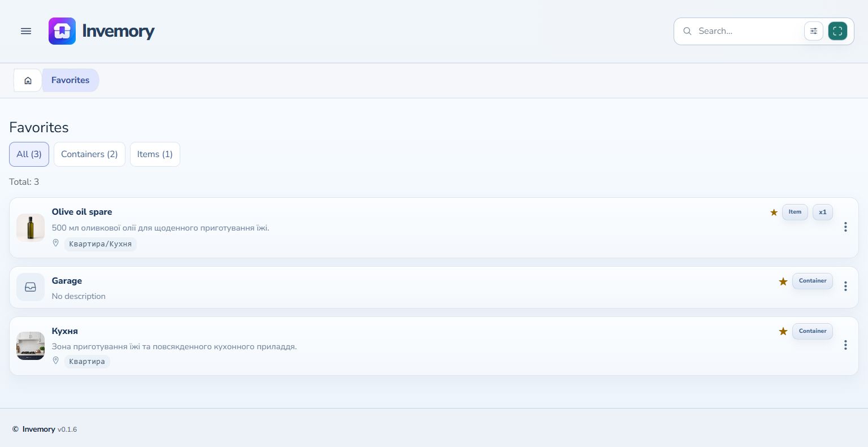Click the '500 мл оливкової олії' description
Screen dimensions: 868x447
pos(160,228)
